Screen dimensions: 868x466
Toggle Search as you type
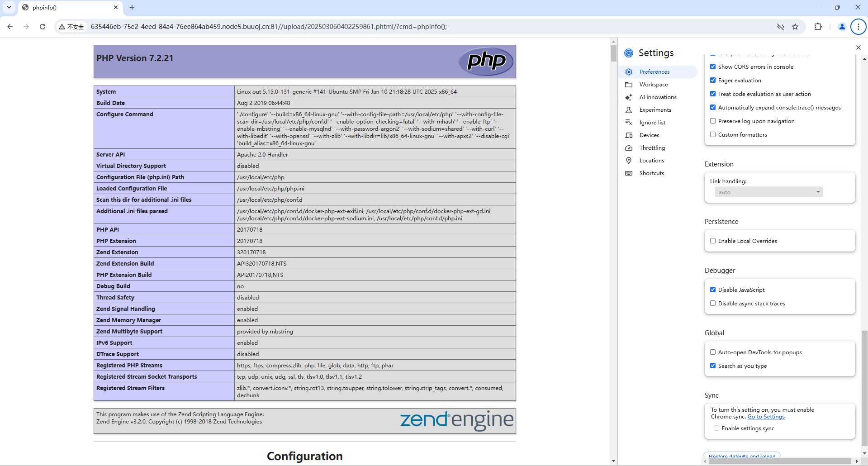tap(713, 366)
